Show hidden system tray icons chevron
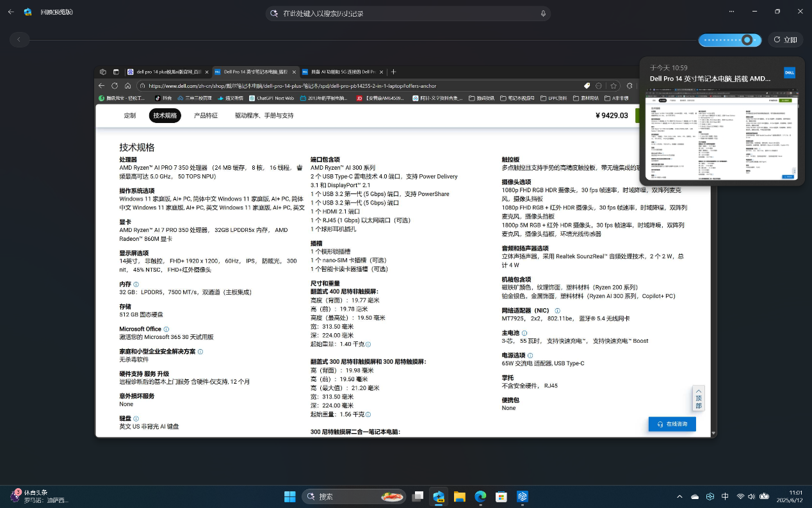Image resolution: width=812 pixels, height=508 pixels. (679, 496)
